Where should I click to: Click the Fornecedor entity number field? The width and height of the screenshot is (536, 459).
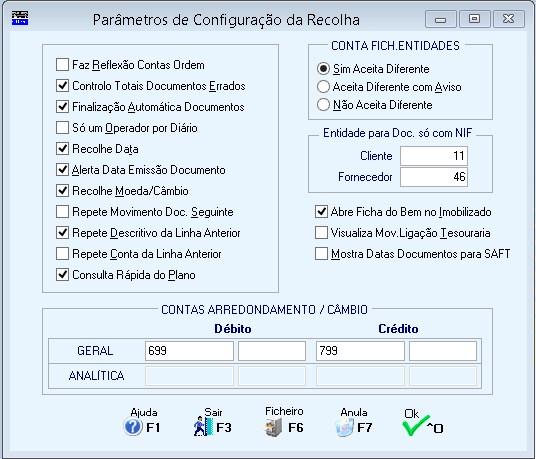coord(434,177)
